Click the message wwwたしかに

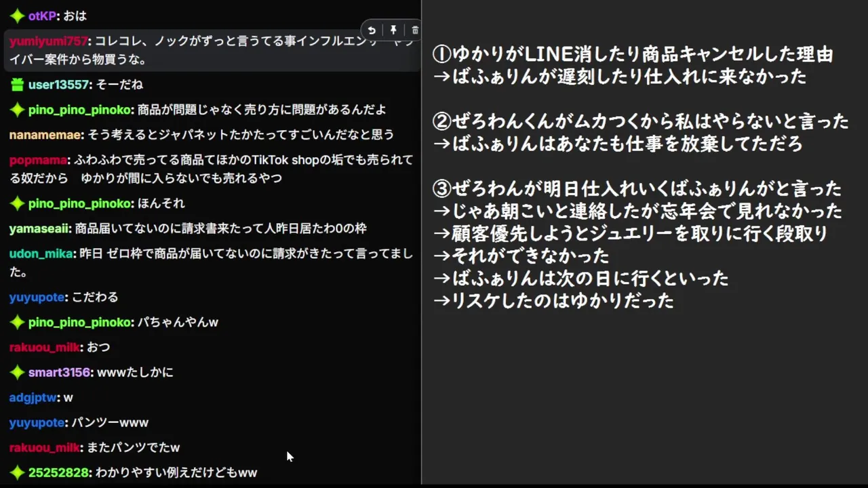(136, 372)
